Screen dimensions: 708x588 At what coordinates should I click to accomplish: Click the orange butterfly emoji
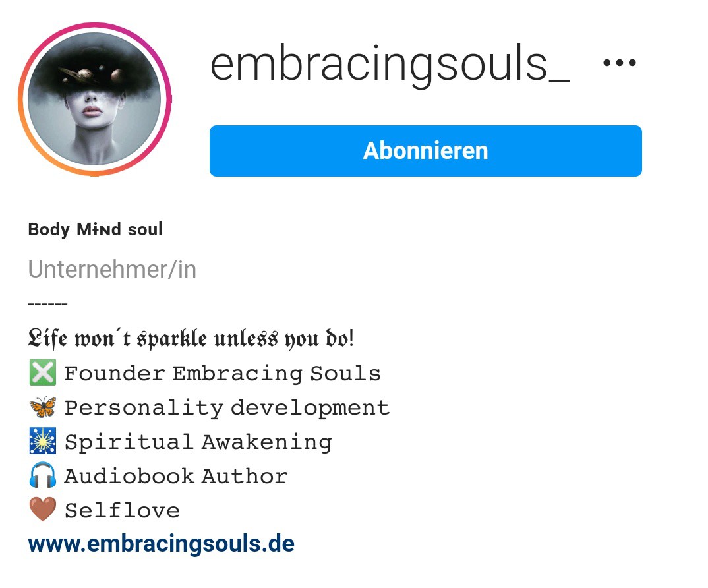(x=42, y=407)
